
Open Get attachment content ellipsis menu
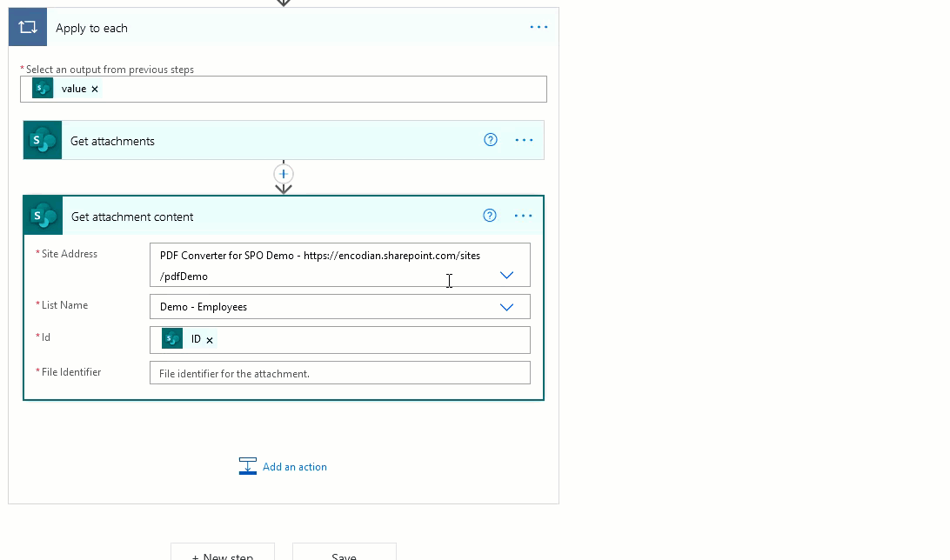point(524,216)
